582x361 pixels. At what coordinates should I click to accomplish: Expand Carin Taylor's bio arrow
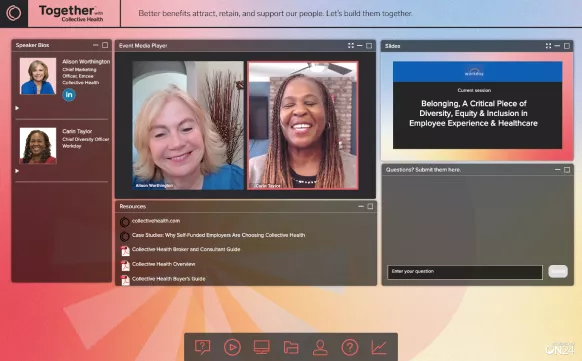coord(17,171)
